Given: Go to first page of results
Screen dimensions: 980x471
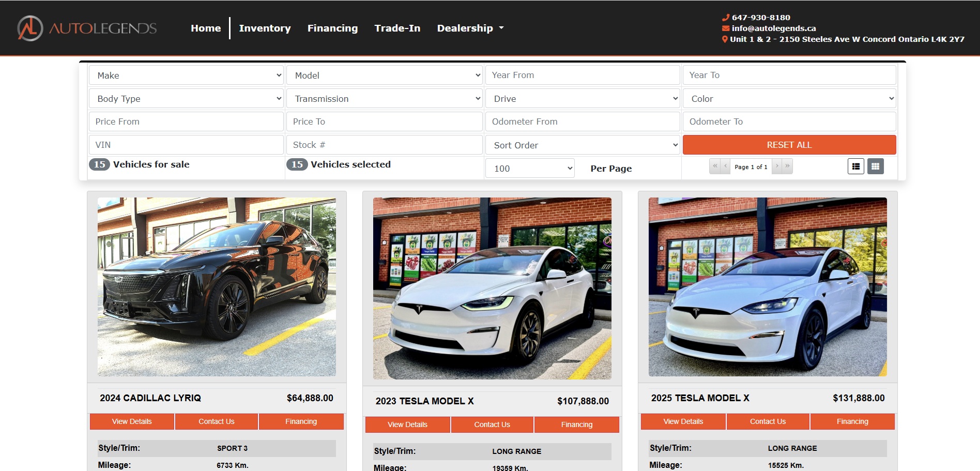Looking at the screenshot, I should (715, 166).
